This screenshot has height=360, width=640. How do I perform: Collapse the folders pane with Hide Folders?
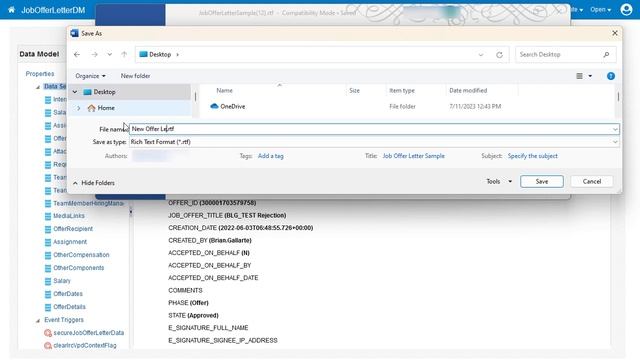pos(94,183)
